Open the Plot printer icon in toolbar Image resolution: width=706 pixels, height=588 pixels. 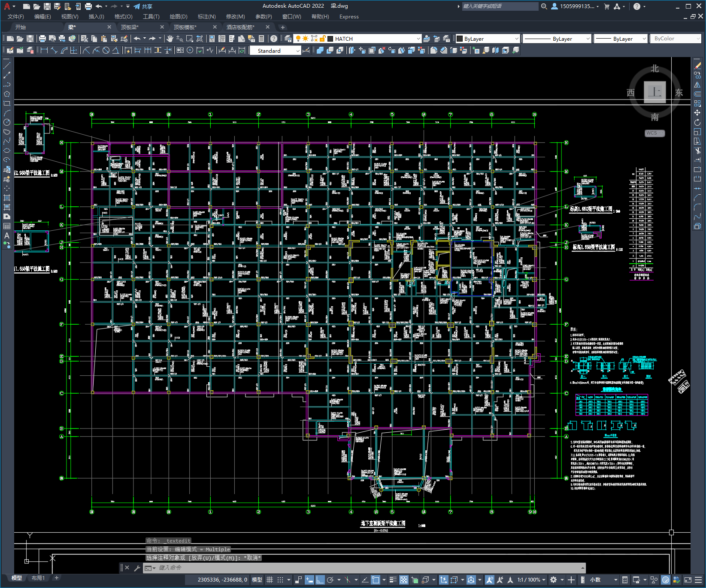click(x=42, y=39)
